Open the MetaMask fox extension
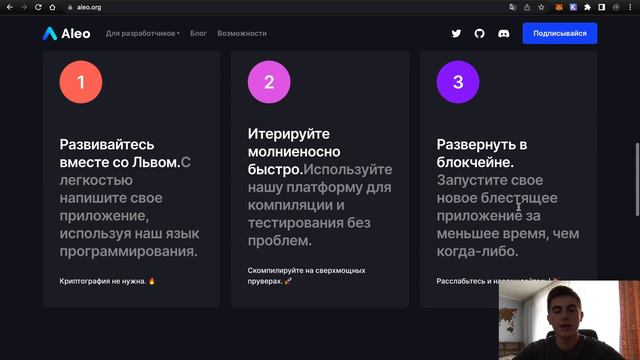Image resolution: width=640 pixels, height=360 pixels. coord(559,7)
